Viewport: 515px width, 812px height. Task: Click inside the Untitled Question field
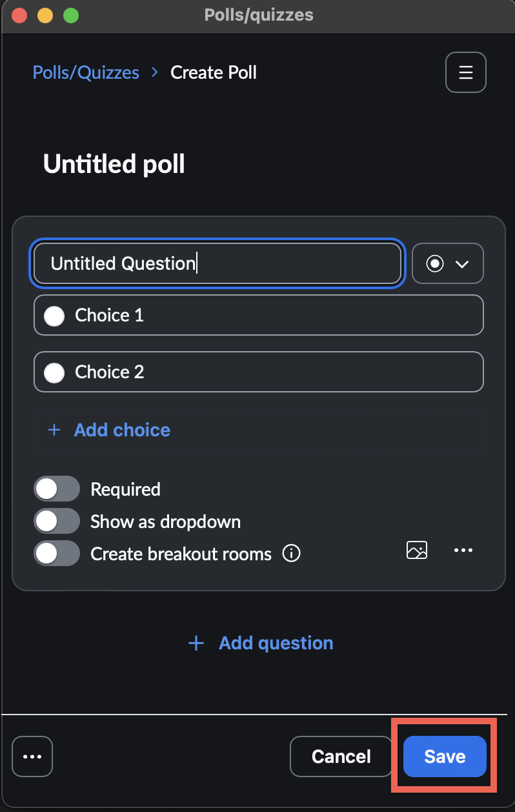[216, 263]
